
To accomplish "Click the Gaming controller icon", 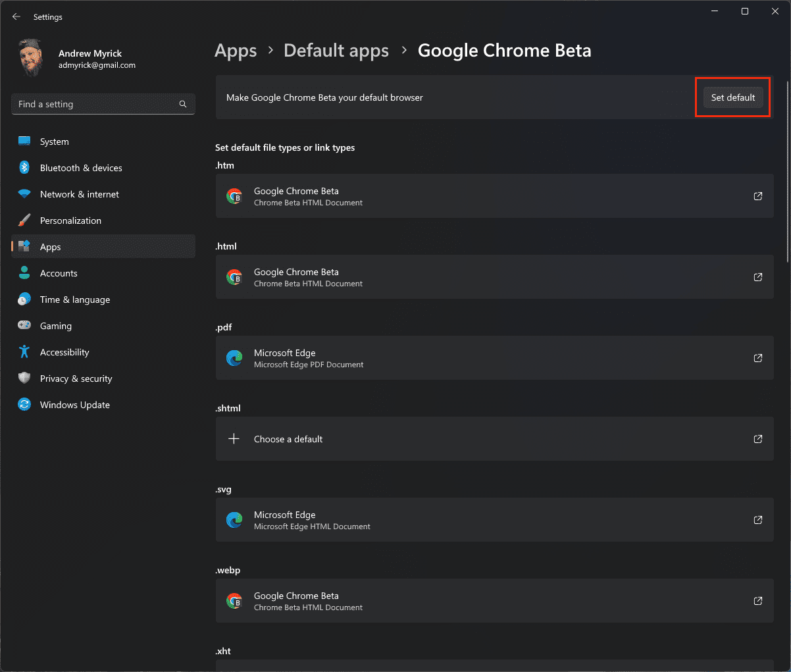I will click(24, 326).
